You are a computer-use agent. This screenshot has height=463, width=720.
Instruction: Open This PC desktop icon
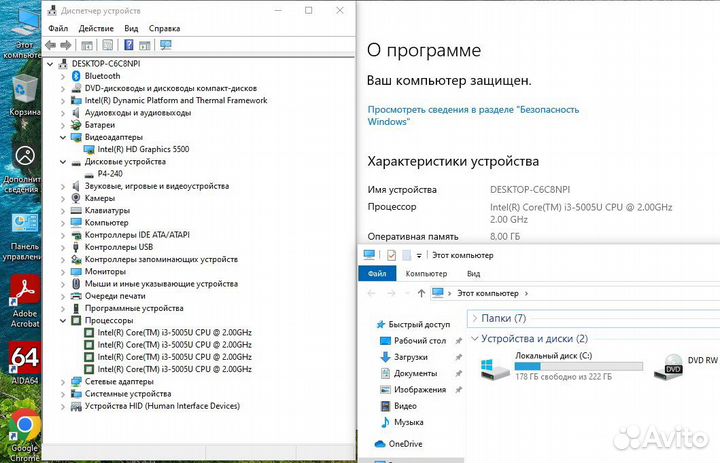(23, 34)
